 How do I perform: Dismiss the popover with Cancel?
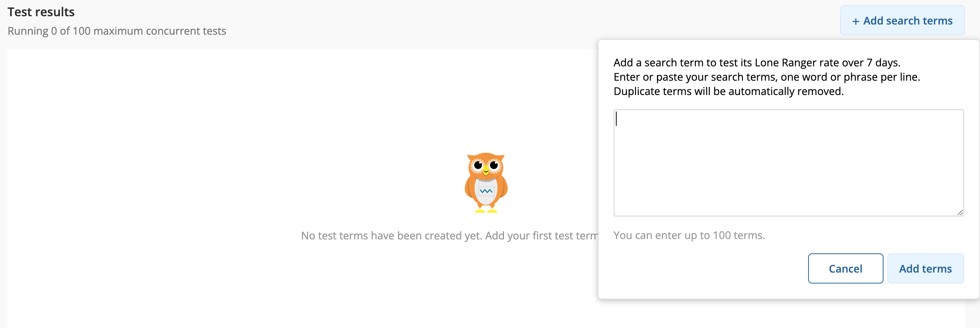pos(845,268)
